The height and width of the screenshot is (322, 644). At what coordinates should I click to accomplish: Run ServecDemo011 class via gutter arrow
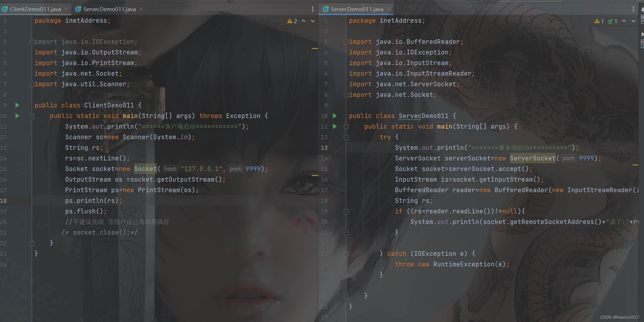tap(335, 116)
